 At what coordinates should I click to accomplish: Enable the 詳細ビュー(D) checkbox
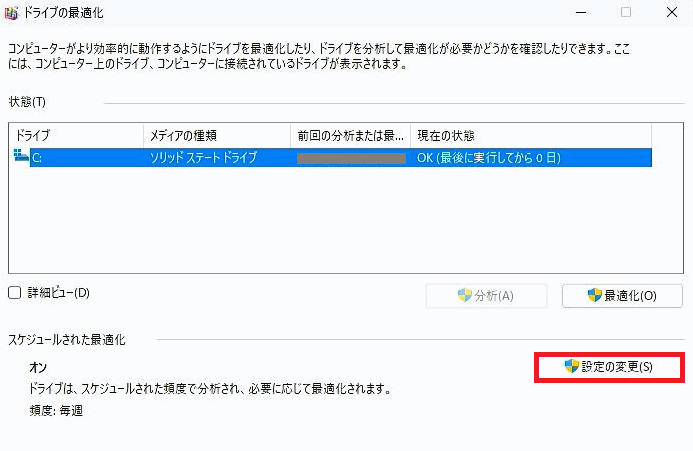[x=15, y=293]
